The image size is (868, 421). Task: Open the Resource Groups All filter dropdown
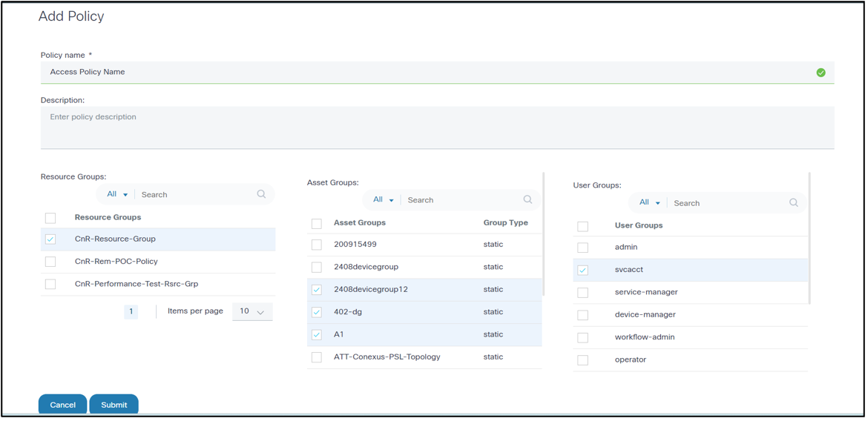(117, 194)
